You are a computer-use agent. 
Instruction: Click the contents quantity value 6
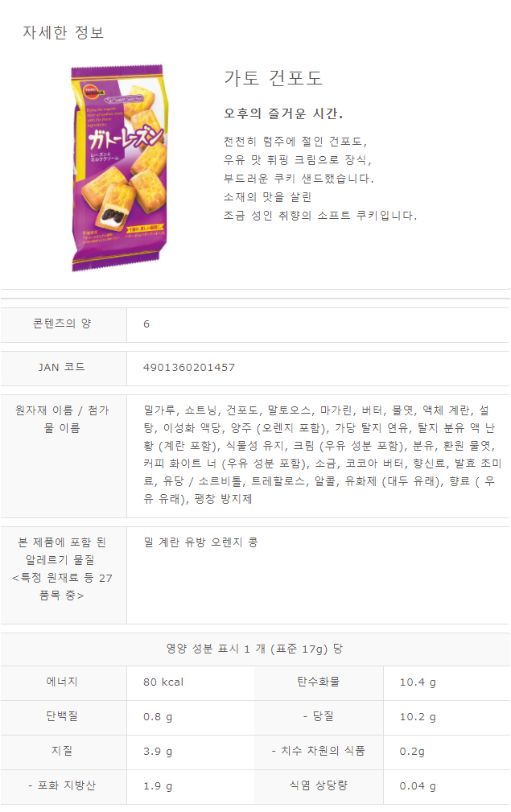coord(146,324)
